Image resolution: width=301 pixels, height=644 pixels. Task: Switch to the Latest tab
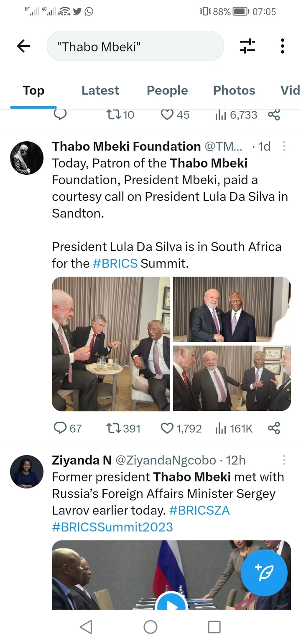pyautogui.click(x=100, y=90)
